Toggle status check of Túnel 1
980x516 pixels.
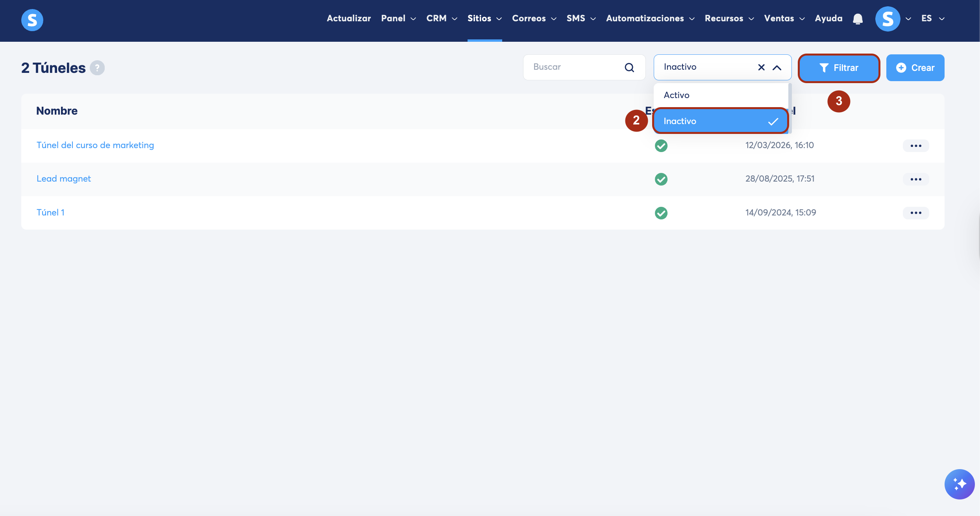click(661, 213)
